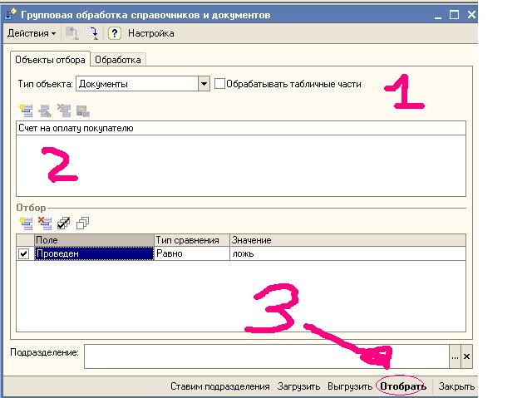Click the ложь value cell
This screenshot has width=532, height=398.
[347, 253]
